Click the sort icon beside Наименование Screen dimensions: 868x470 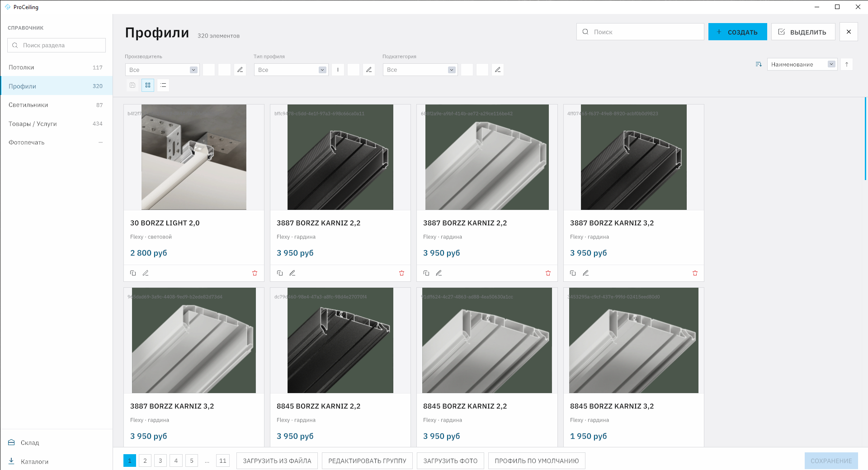pyautogui.click(x=759, y=64)
